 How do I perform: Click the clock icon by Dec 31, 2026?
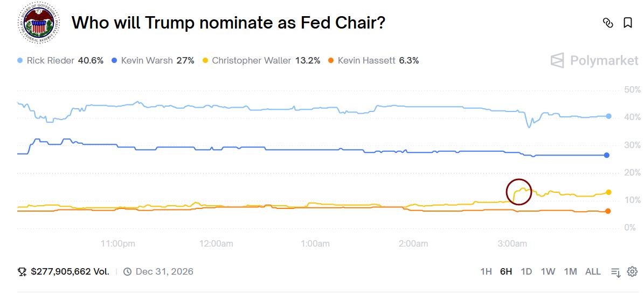(x=128, y=271)
